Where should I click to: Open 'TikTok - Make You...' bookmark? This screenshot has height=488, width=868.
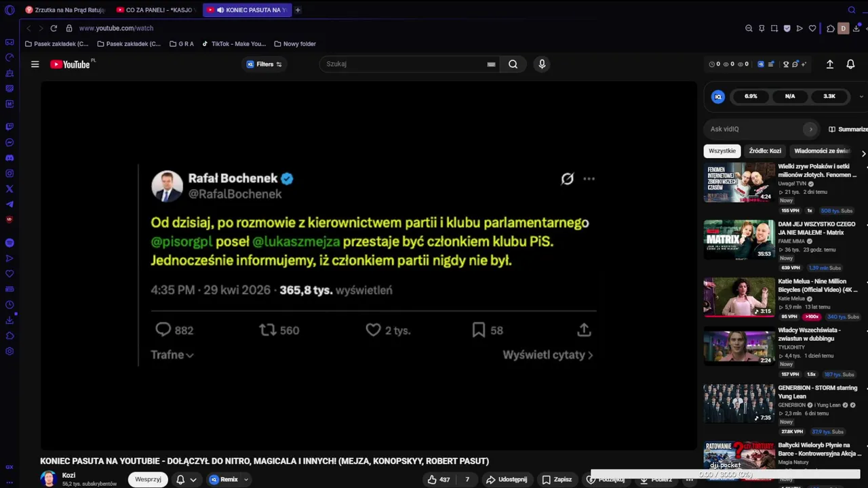coord(233,44)
